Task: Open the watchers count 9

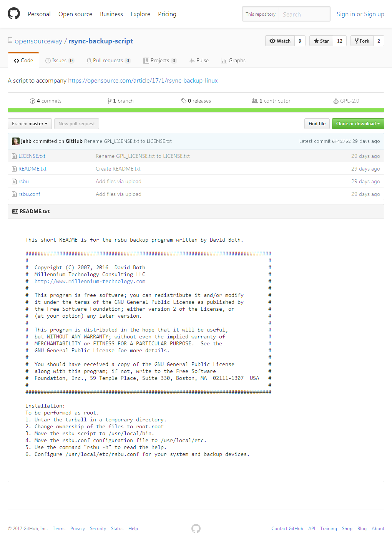Action: (x=300, y=41)
